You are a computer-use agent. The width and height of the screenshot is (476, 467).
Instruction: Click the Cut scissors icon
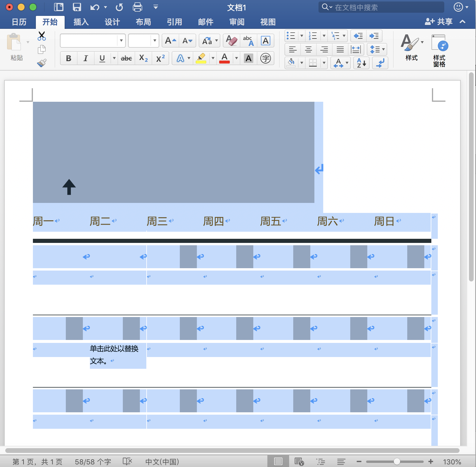click(x=42, y=36)
